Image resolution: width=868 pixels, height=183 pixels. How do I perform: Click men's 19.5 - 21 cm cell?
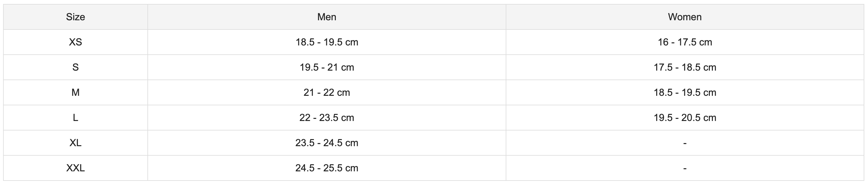coord(327,67)
